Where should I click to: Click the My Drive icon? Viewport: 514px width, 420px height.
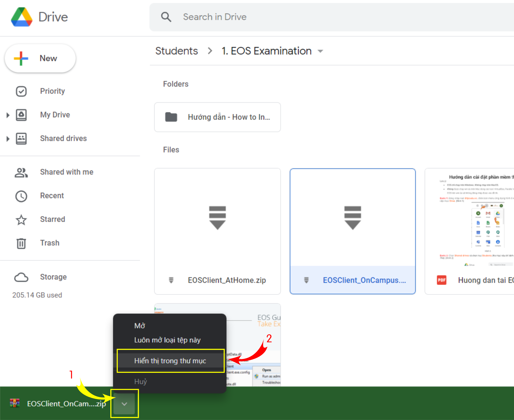point(21,115)
